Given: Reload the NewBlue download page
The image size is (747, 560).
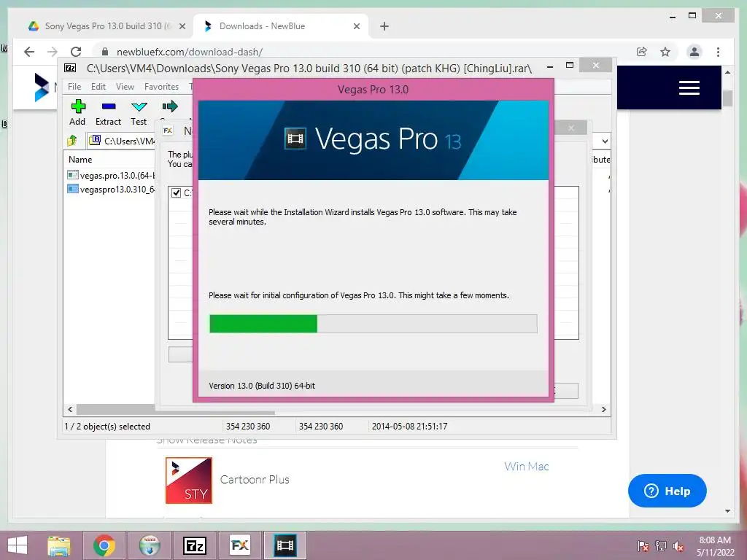Looking at the screenshot, I should click(76, 52).
